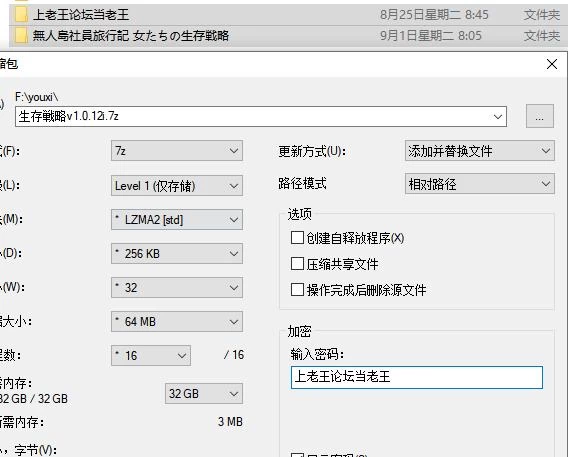Click date 8月25日星期二 8:45 cell

click(x=434, y=15)
